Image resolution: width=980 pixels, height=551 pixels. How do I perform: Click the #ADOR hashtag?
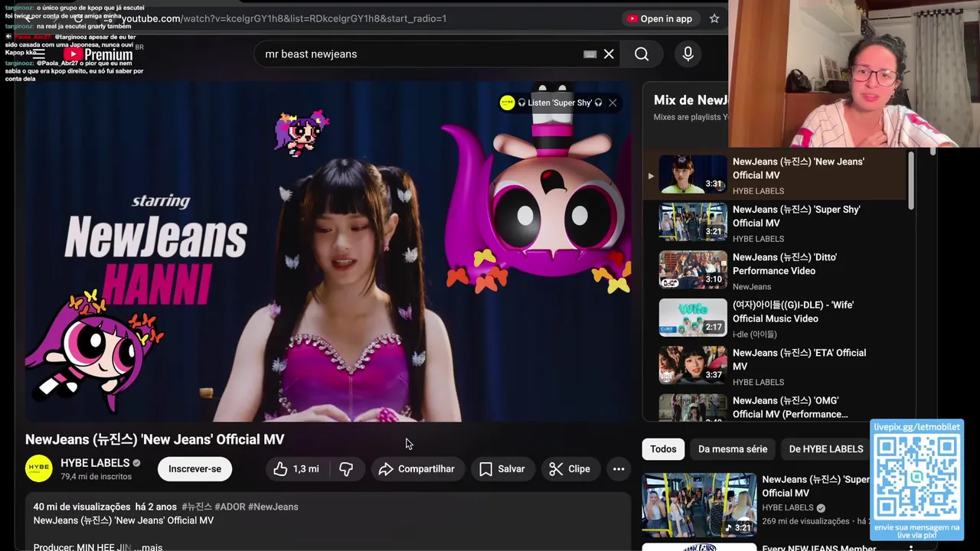[x=230, y=507]
